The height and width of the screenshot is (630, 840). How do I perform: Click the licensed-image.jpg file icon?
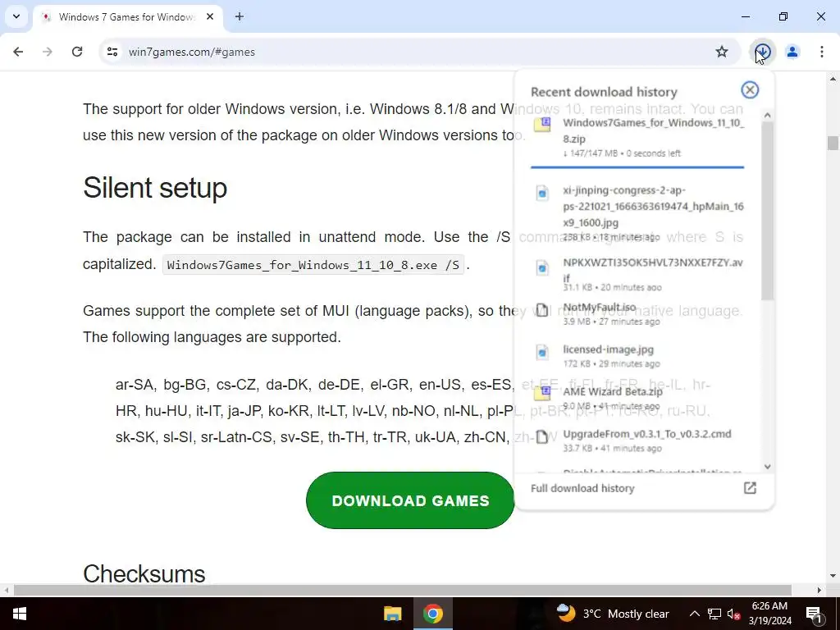[x=542, y=353]
